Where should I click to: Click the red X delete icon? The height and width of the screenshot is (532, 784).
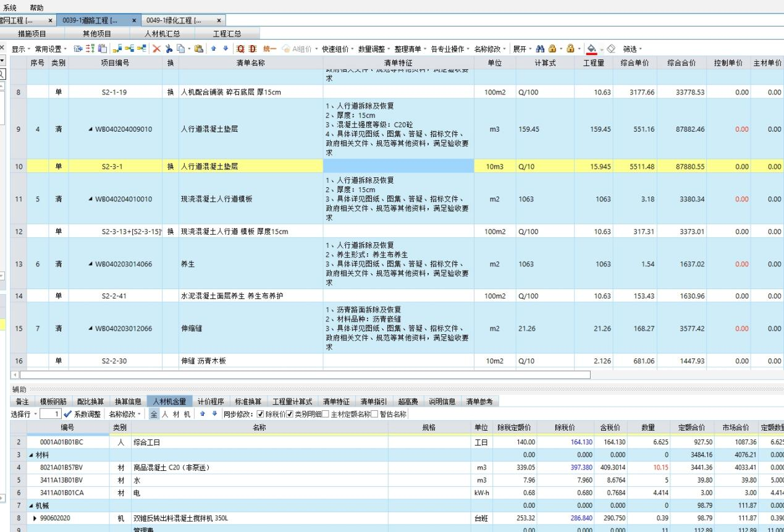[x=157, y=48]
